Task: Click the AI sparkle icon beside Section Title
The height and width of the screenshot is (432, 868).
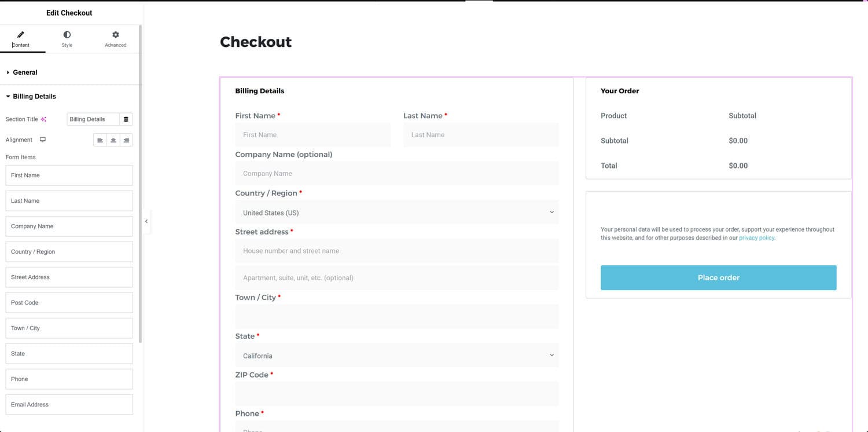Action: click(43, 119)
